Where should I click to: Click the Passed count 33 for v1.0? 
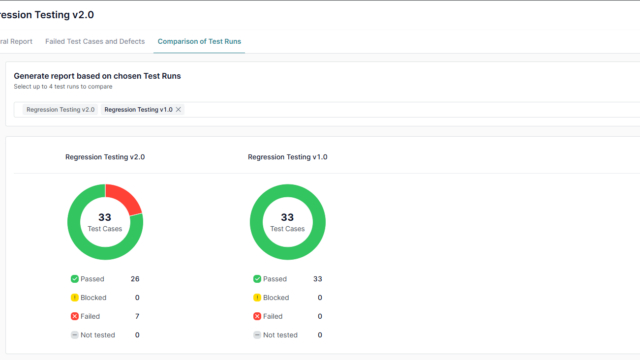point(318,279)
